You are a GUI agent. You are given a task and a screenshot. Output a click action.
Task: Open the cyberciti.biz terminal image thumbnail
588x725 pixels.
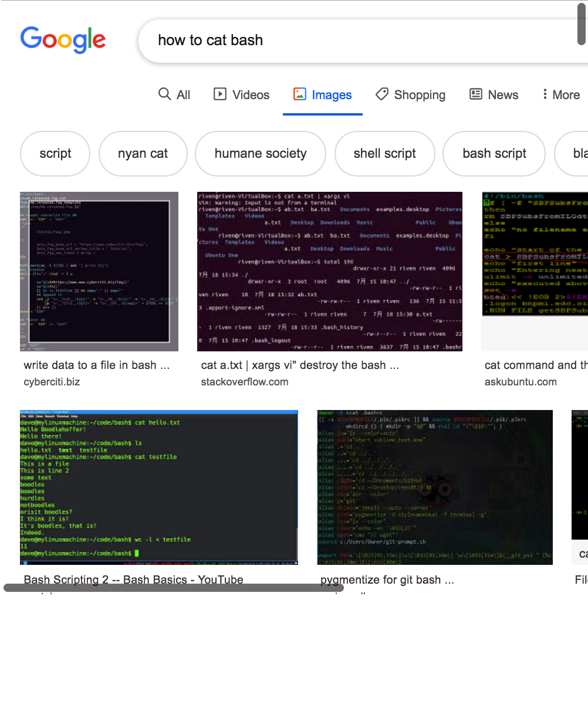click(x=99, y=272)
